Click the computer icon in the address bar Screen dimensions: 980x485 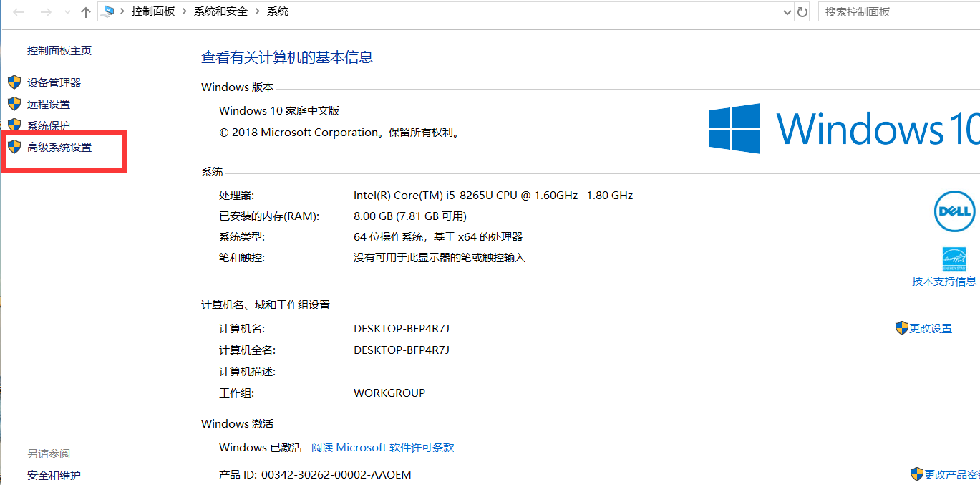click(109, 11)
